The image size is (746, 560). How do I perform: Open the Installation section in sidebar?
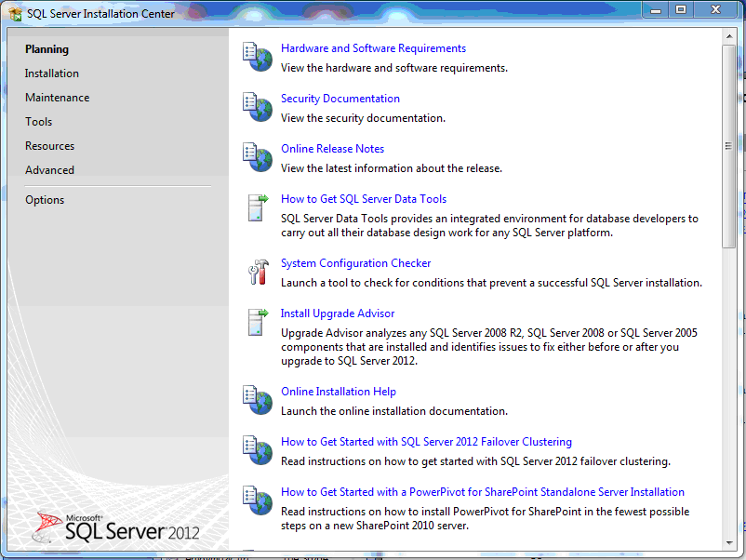pos(52,73)
